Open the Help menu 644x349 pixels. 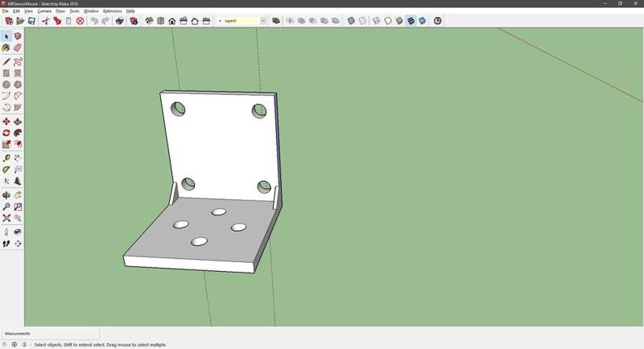click(130, 11)
